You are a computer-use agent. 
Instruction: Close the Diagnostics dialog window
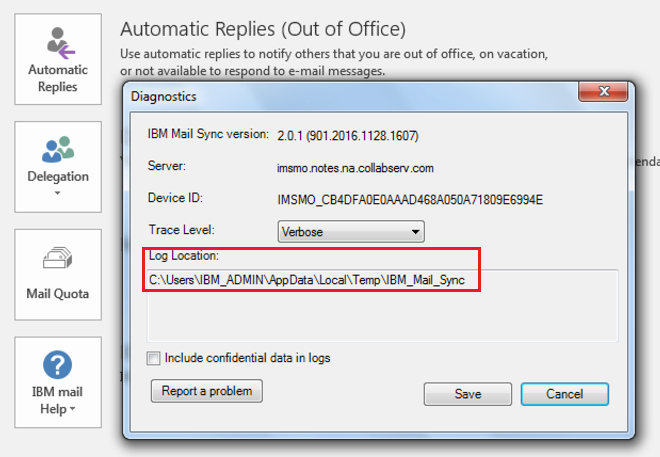(x=603, y=91)
